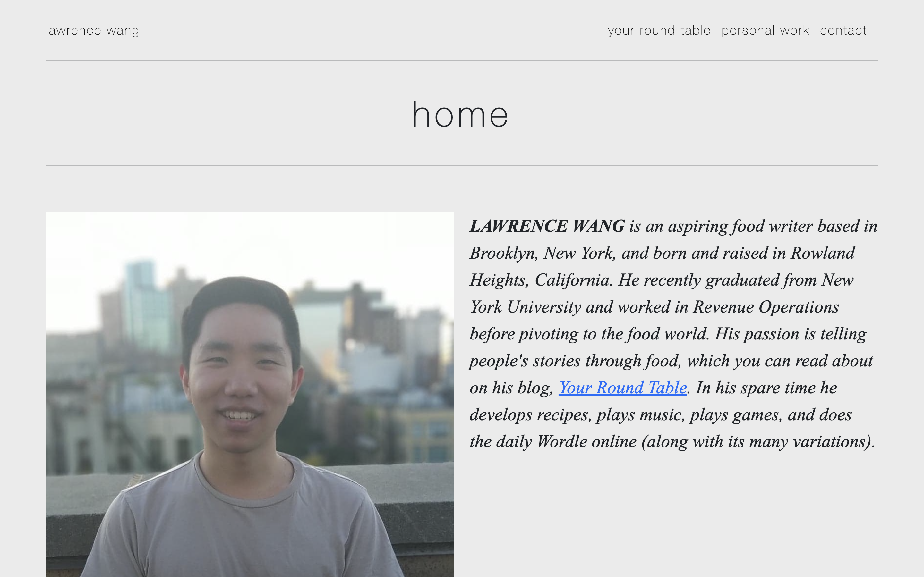Open the "your round table" navigation link
Viewport: 924px width, 577px height.
(x=659, y=30)
